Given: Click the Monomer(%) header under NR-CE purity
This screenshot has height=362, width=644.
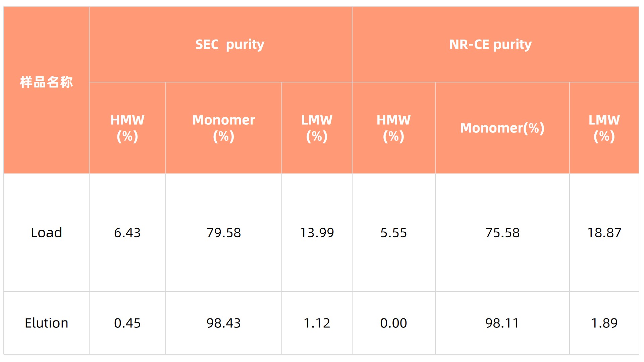Looking at the screenshot, I should (502, 128).
